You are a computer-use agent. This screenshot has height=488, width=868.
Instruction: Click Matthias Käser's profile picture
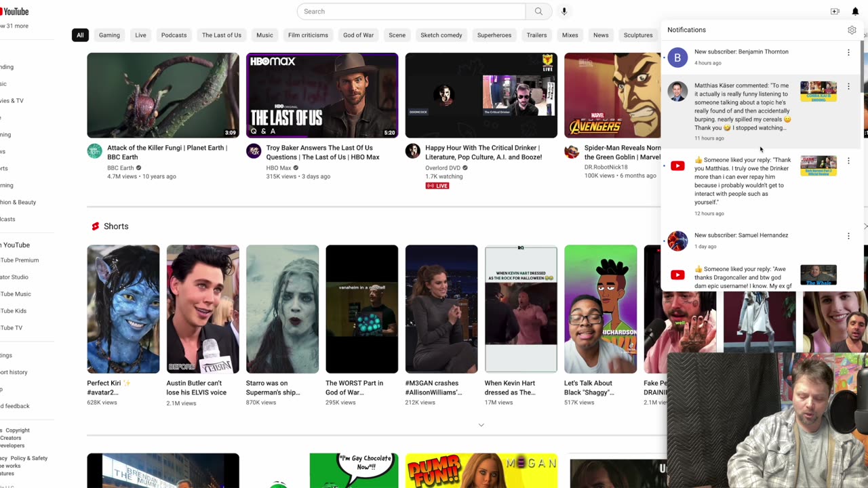coord(677,91)
